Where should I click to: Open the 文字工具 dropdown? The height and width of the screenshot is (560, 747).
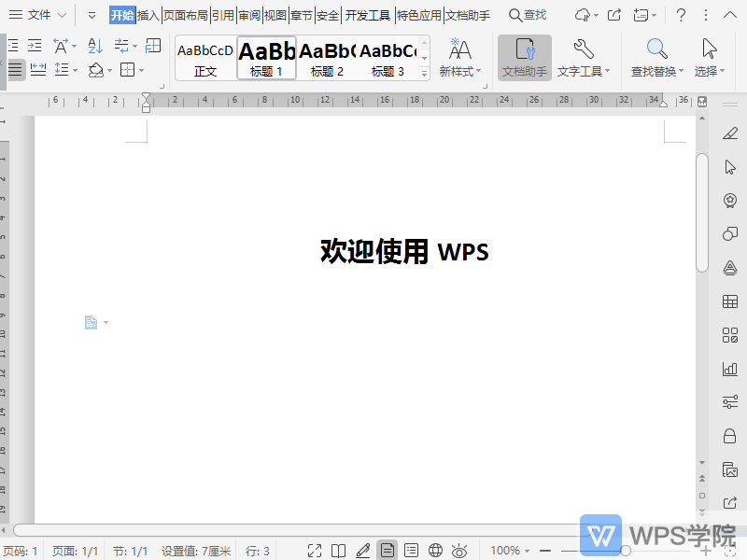583,58
